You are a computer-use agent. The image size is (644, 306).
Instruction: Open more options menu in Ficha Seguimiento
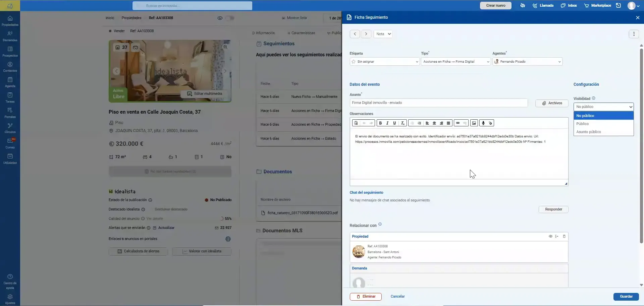click(634, 34)
